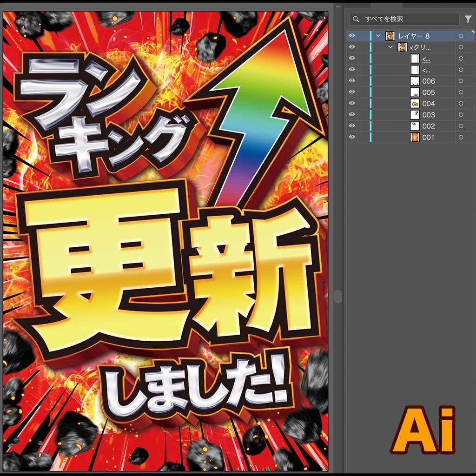Open the layer filter funnel icon
Image resolution: width=476 pixels, height=476 pixels.
(x=469, y=20)
